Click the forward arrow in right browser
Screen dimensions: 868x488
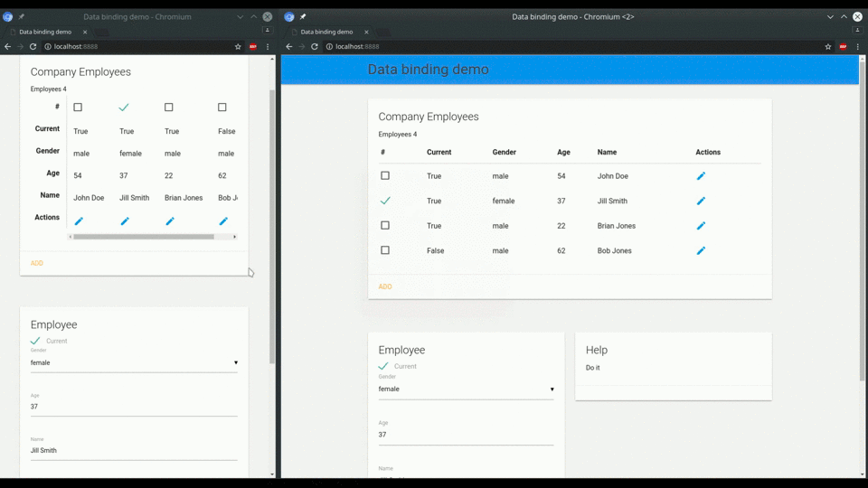(302, 46)
